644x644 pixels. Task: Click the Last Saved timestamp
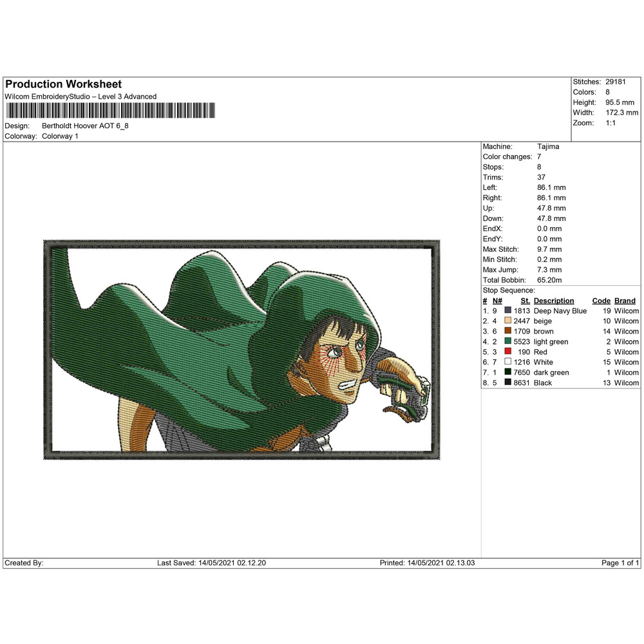tap(213, 562)
